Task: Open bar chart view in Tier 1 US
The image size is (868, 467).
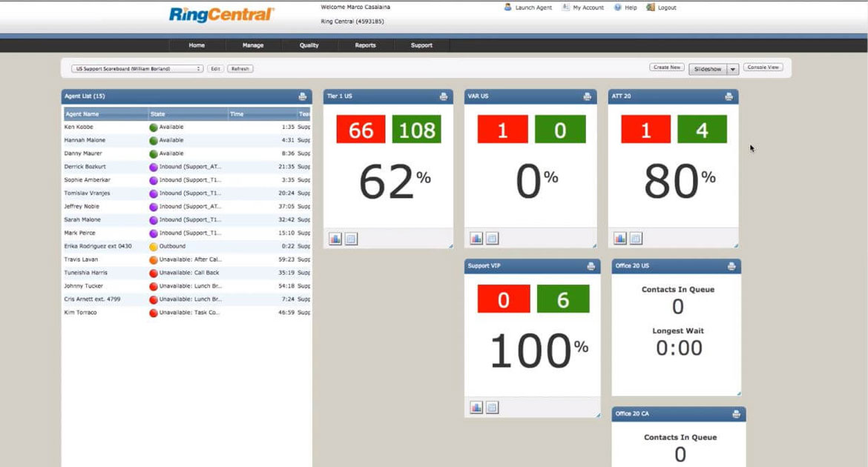Action: pyautogui.click(x=335, y=239)
